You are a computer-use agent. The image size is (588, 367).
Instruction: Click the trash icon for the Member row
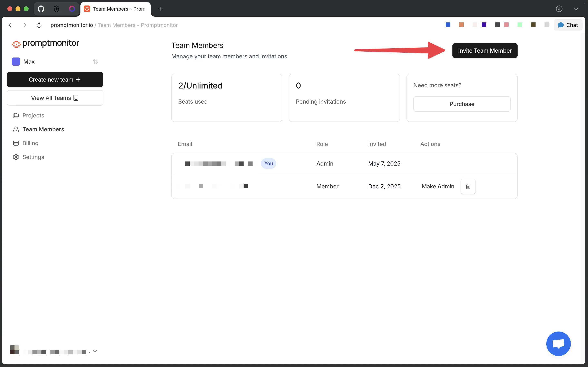468,186
